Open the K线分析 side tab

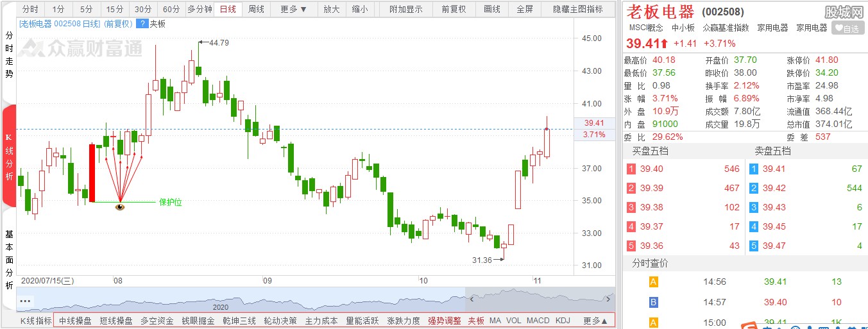[9, 157]
